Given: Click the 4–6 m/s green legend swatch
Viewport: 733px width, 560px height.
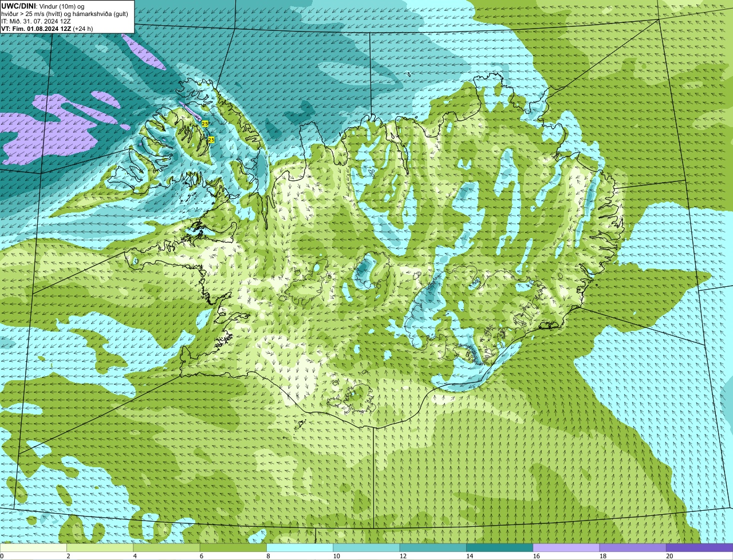Looking at the screenshot, I should [167, 547].
